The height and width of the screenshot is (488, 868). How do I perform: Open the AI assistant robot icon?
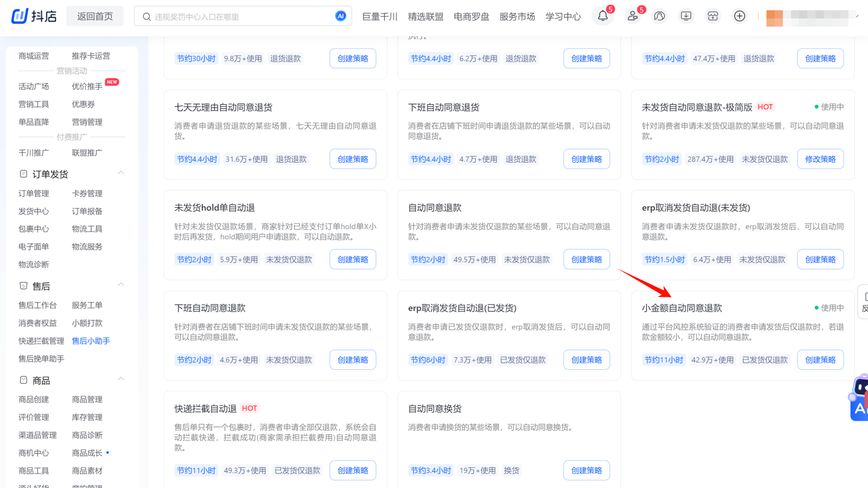tap(860, 398)
